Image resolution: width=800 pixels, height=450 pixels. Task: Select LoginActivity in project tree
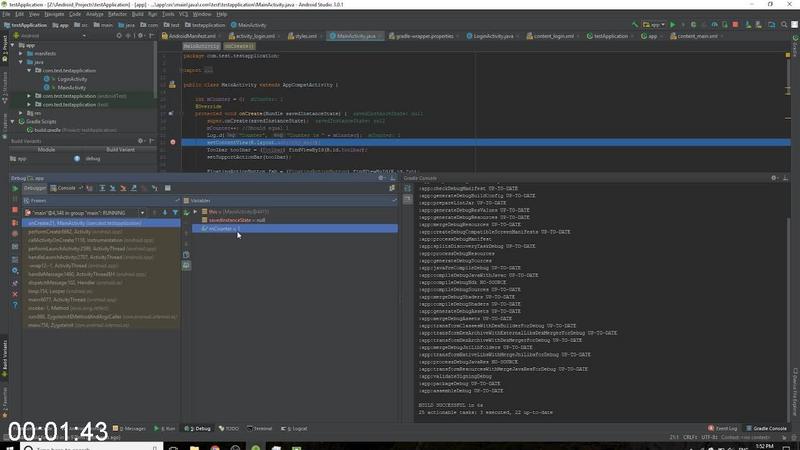click(x=72, y=79)
